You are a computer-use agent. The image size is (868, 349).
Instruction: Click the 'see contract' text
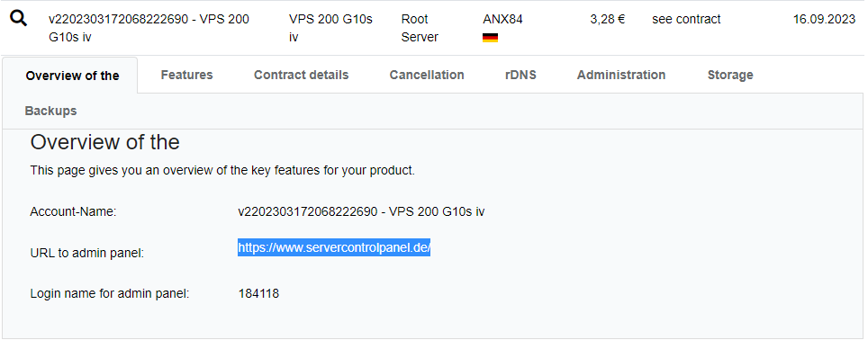686,20
